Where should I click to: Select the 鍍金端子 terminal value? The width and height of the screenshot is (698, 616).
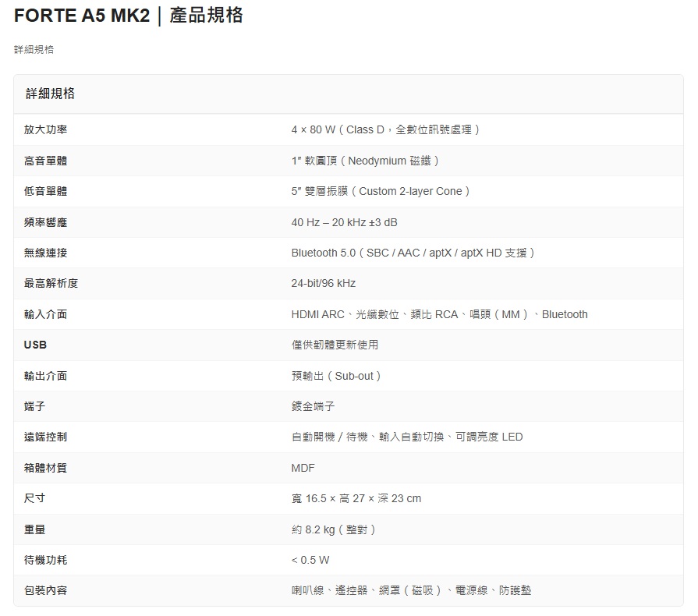click(x=313, y=406)
